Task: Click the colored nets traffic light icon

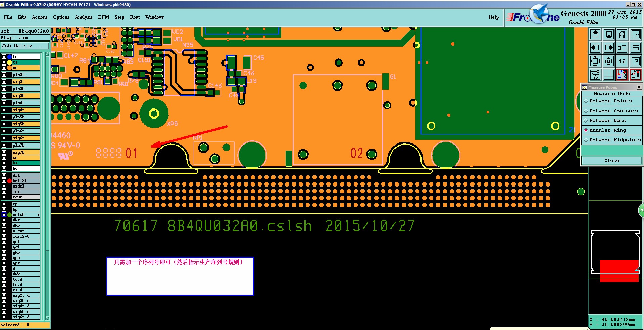Action: tap(622, 75)
